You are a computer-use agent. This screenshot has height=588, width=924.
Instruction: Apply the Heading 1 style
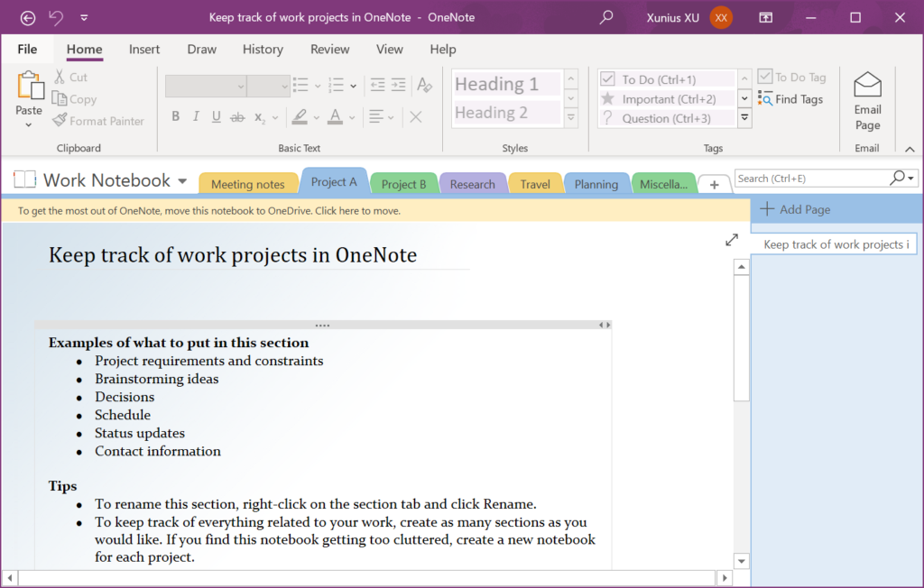point(507,84)
